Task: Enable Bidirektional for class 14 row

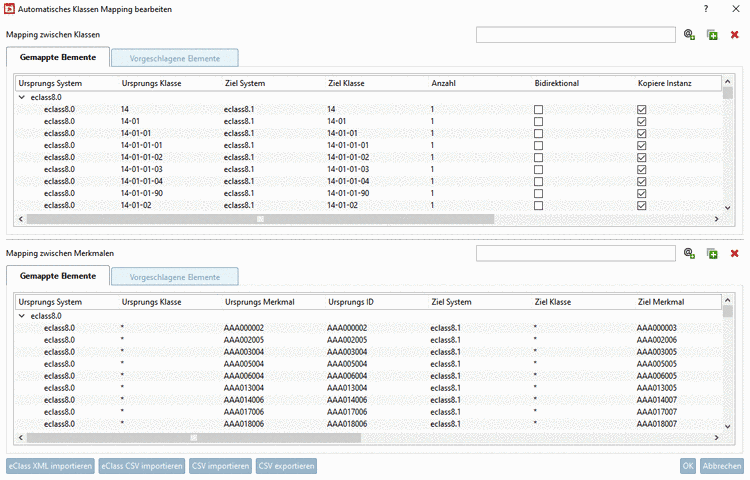Action: (539, 110)
